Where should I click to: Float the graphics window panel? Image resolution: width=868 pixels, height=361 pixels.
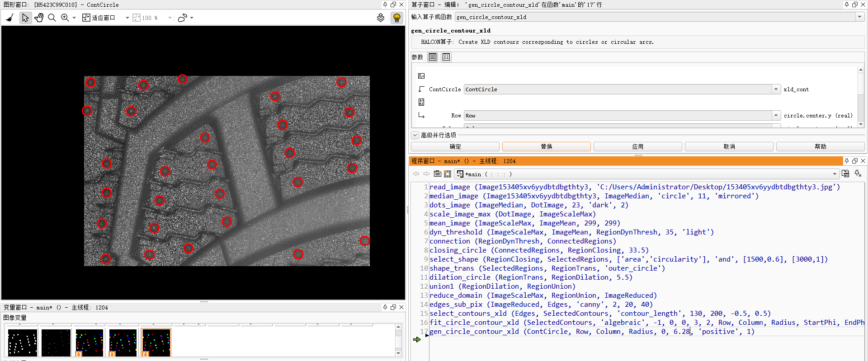[x=393, y=5]
